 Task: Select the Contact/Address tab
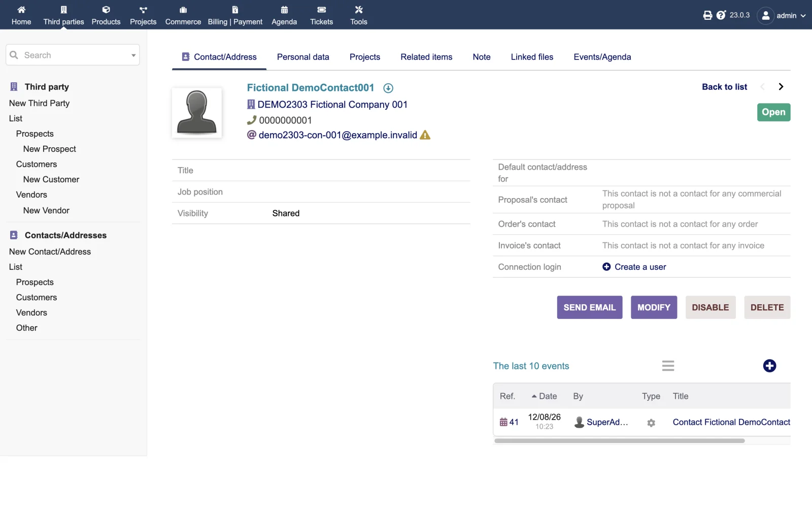[219, 57]
